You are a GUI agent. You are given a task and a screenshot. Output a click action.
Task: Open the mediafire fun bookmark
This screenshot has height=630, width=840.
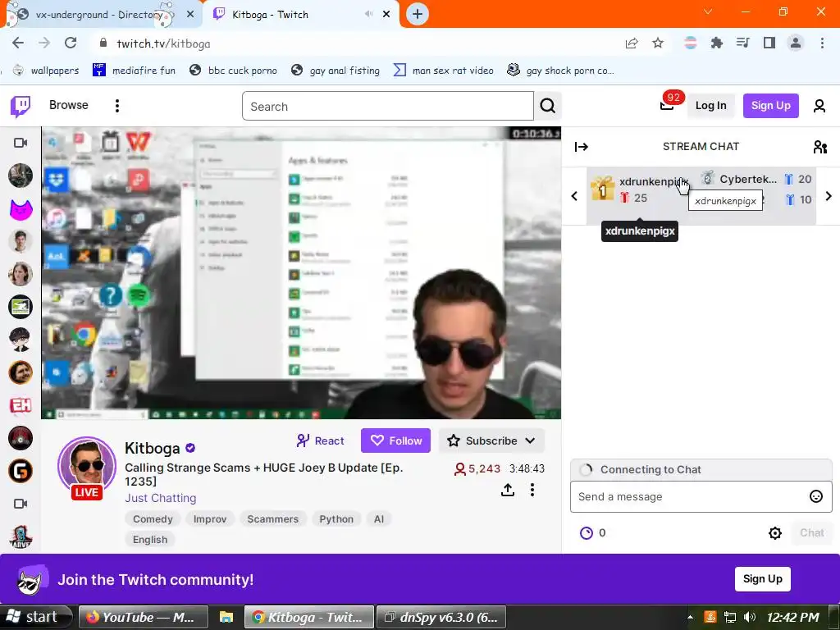click(134, 71)
